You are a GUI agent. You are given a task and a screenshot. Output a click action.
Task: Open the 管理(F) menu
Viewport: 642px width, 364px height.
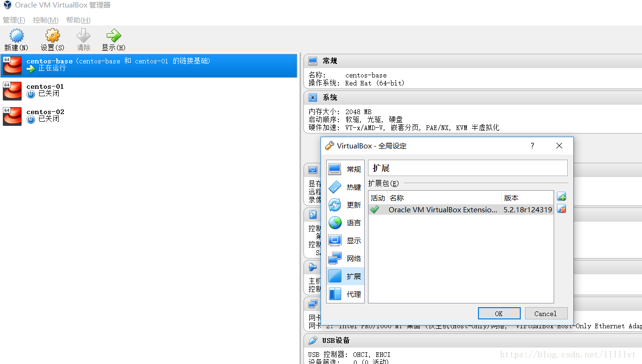14,20
